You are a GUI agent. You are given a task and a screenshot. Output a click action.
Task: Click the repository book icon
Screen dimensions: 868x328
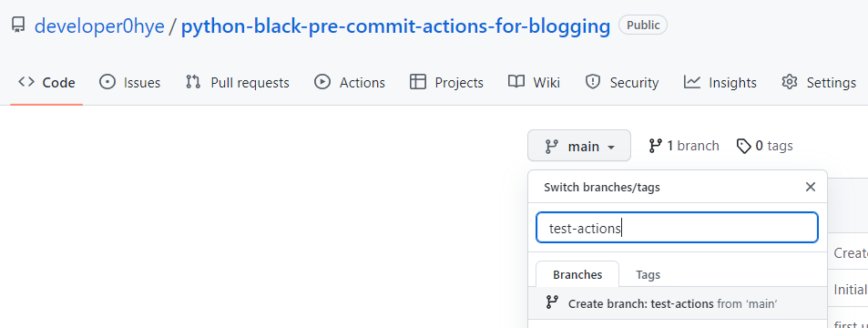(18, 25)
